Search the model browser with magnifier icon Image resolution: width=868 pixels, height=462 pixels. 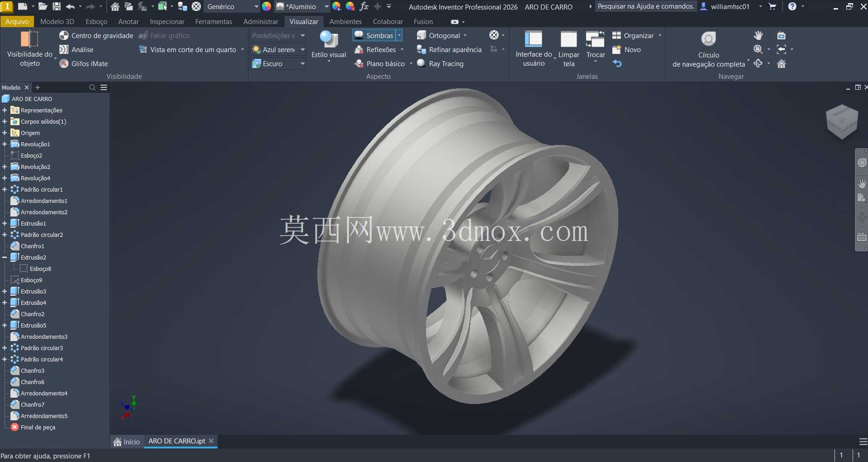tap(92, 87)
